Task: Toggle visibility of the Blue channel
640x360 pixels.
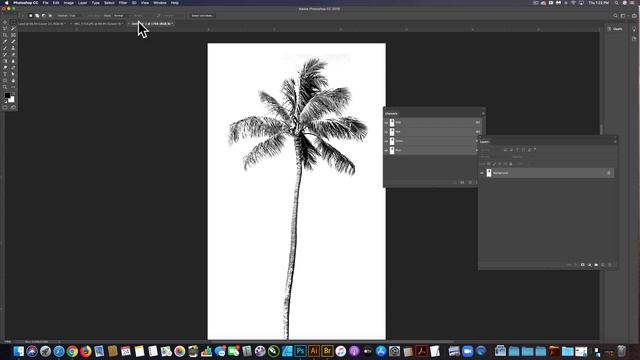Action: 386,151
